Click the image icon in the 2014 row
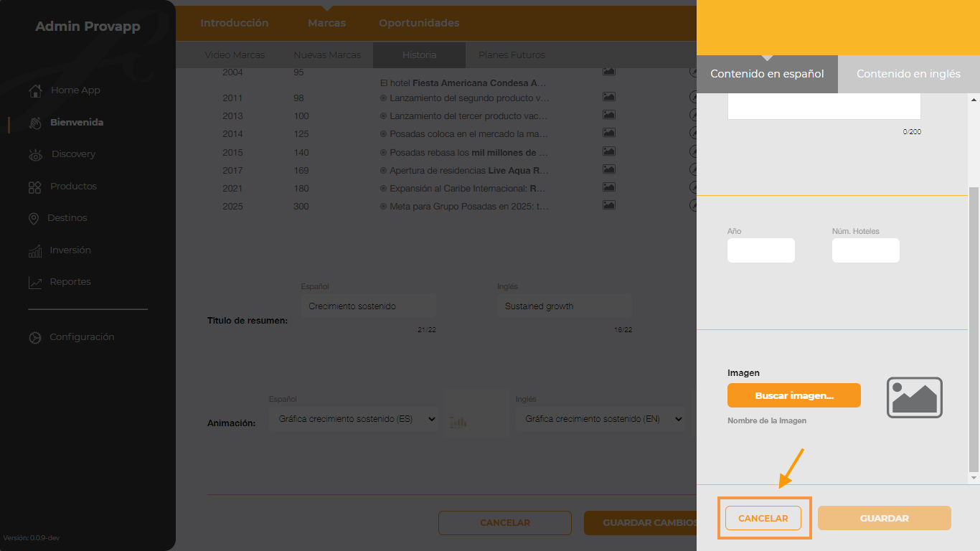 point(609,133)
